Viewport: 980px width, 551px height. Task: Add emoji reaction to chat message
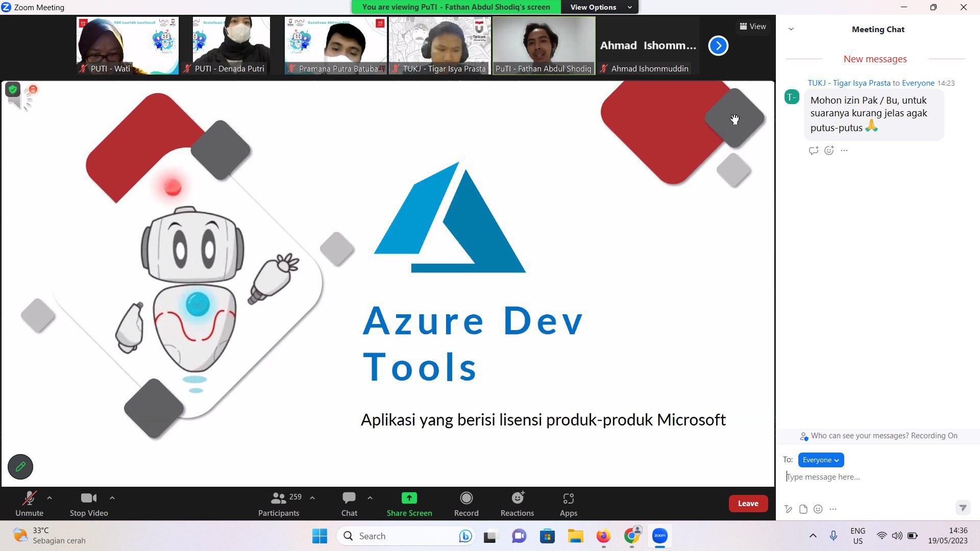click(829, 151)
